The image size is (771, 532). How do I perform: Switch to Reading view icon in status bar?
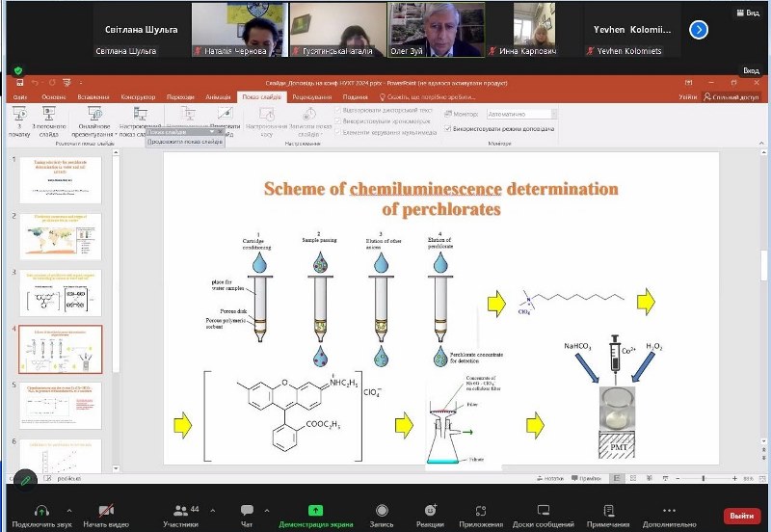650,478
